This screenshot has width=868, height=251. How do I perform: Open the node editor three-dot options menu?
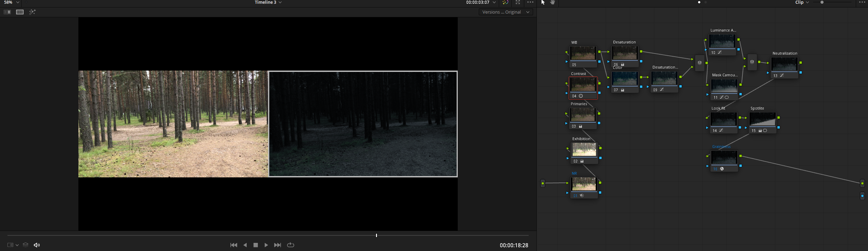pos(862,2)
